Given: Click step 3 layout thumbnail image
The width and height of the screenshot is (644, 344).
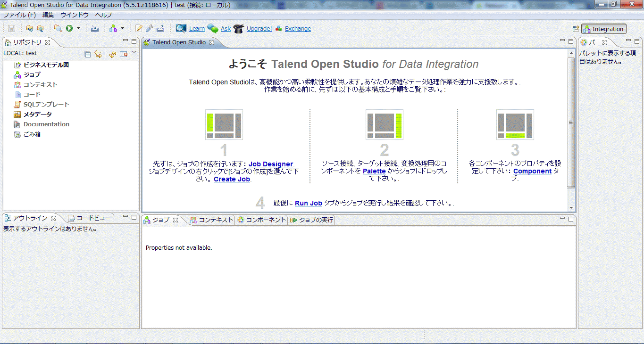Looking at the screenshot, I should [x=515, y=125].
